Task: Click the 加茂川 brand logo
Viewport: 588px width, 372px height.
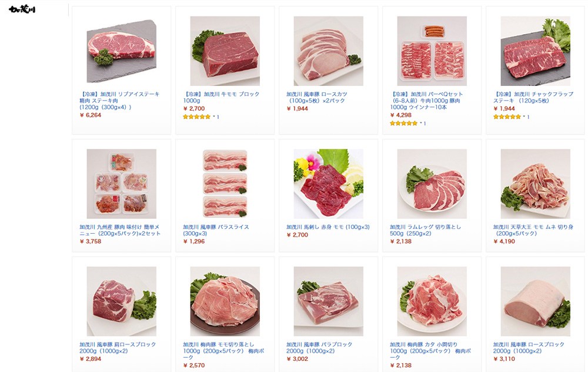Action: [22, 9]
